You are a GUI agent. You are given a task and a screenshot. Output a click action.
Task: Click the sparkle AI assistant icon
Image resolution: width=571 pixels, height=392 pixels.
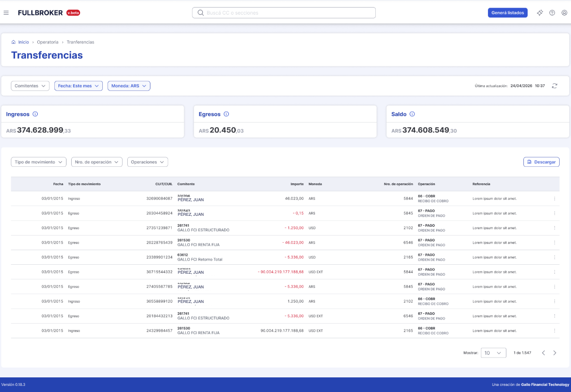540,13
